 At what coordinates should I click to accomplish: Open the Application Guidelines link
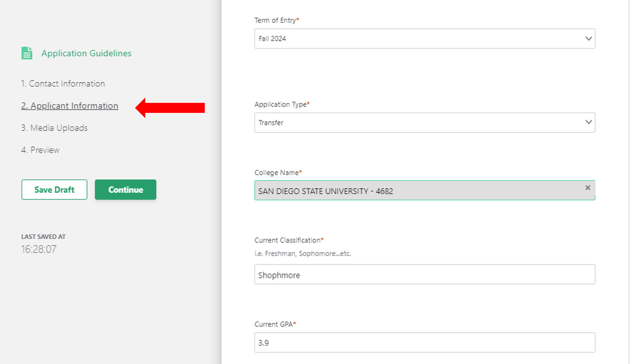coord(86,53)
